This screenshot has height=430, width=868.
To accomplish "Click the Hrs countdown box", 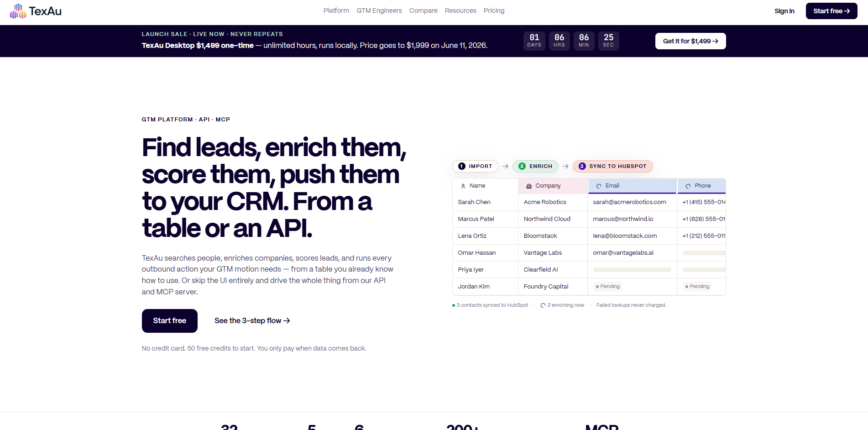I will click(559, 41).
